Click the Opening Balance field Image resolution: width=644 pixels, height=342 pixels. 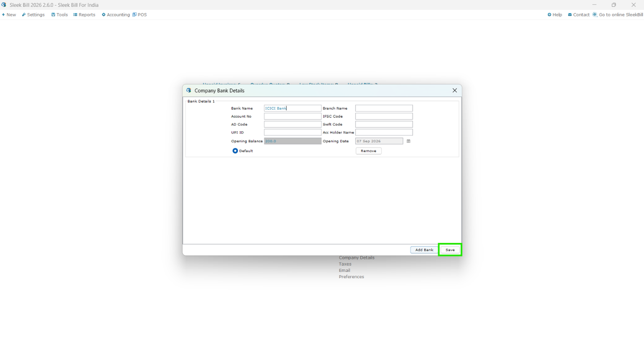(292, 141)
